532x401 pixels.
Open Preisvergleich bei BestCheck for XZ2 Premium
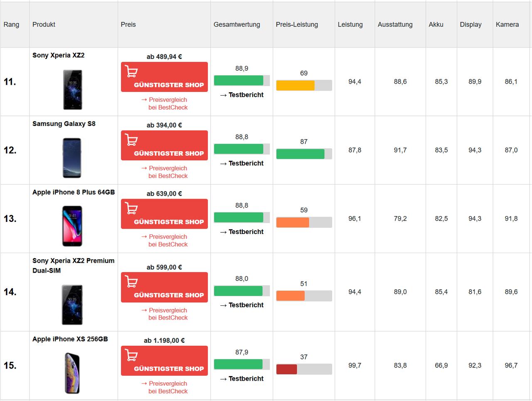165,314
